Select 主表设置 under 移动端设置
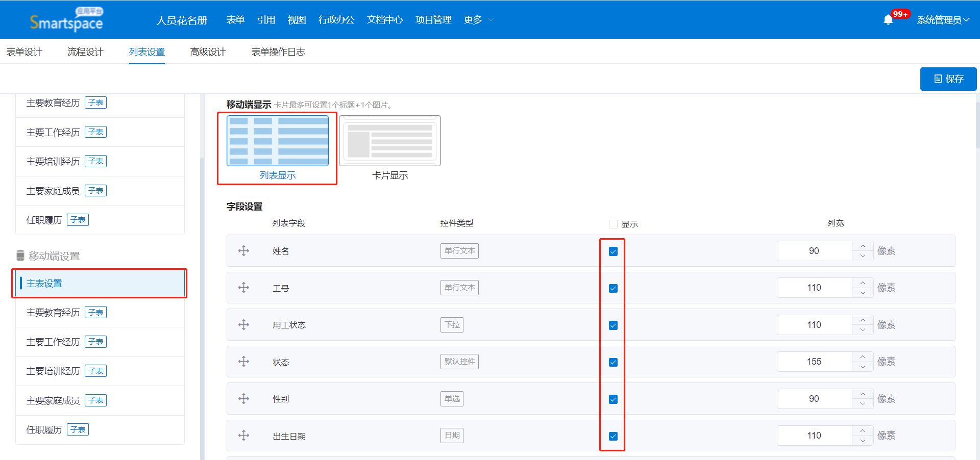Viewport: 980px width, 460px height. click(x=100, y=283)
